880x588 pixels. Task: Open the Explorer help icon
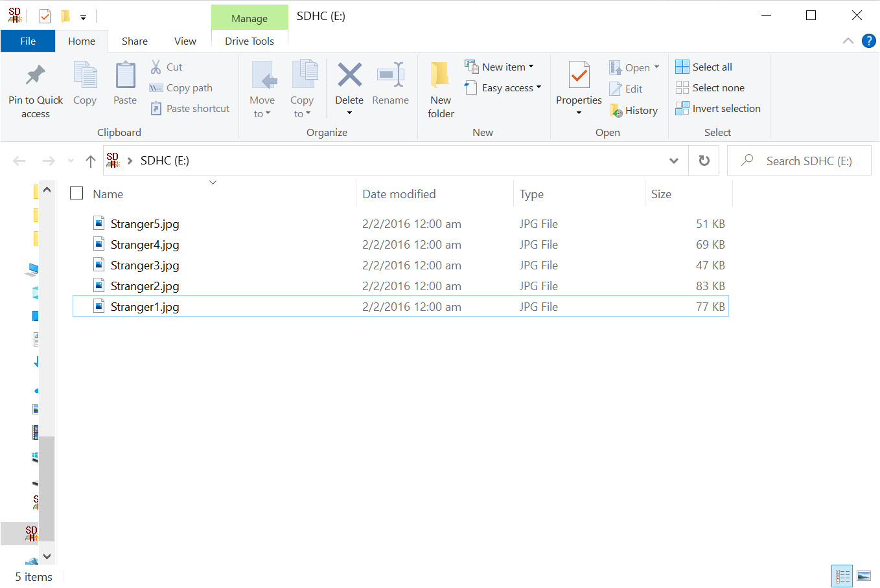868,41
